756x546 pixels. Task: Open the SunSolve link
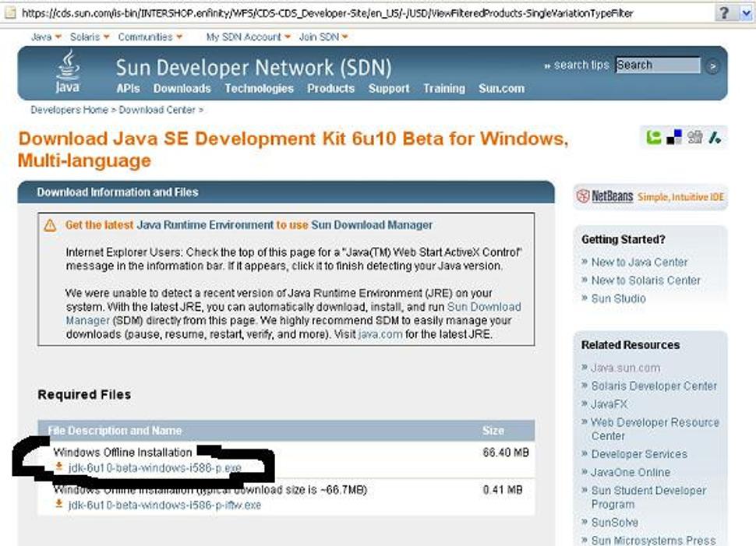click(x=614, y=523)
